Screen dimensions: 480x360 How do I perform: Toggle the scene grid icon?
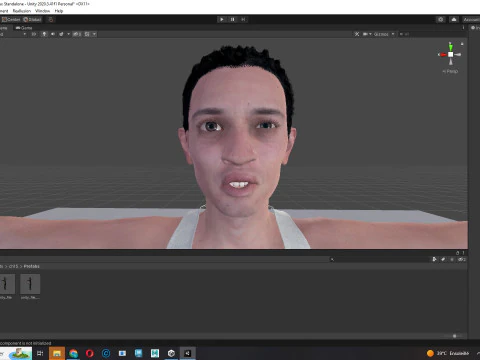[x=87, y=34]
